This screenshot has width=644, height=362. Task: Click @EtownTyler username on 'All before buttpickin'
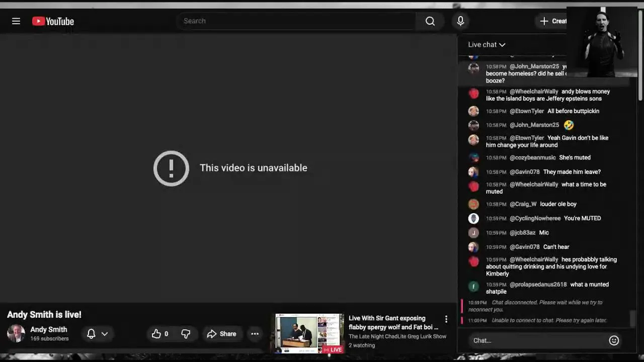527,111
